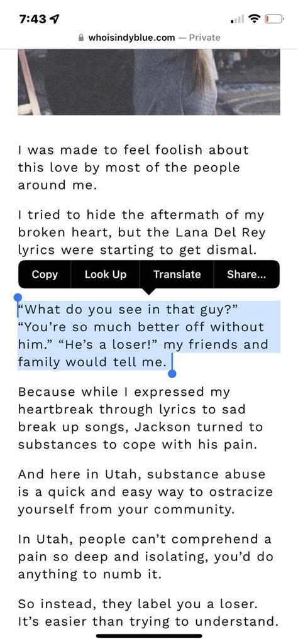Grab the top blue selection handle
This screenshot has height=644, width=298.
pyautogui.click(x=18, y=297)
